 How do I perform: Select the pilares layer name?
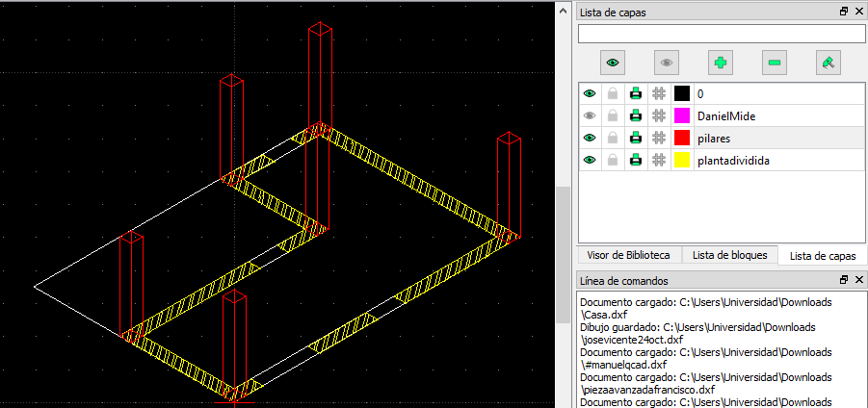tap(714, 139)
